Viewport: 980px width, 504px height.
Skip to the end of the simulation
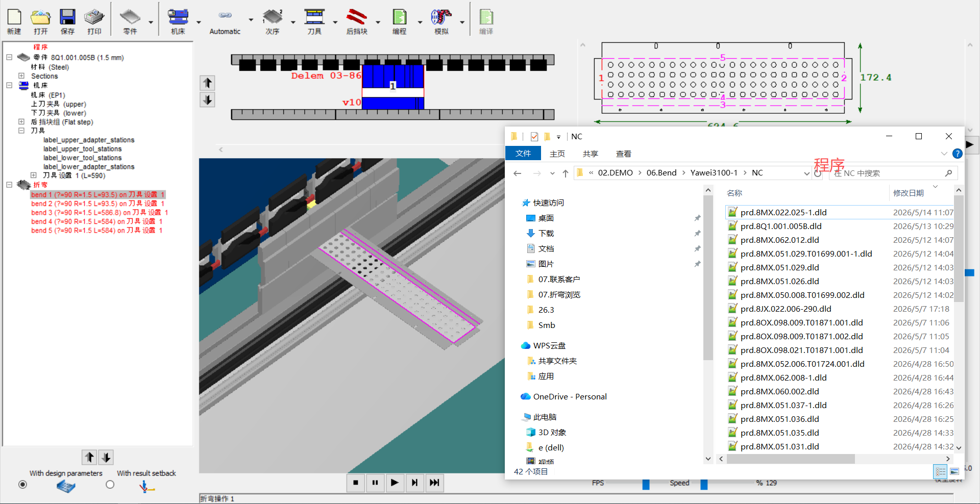point(434,483)
